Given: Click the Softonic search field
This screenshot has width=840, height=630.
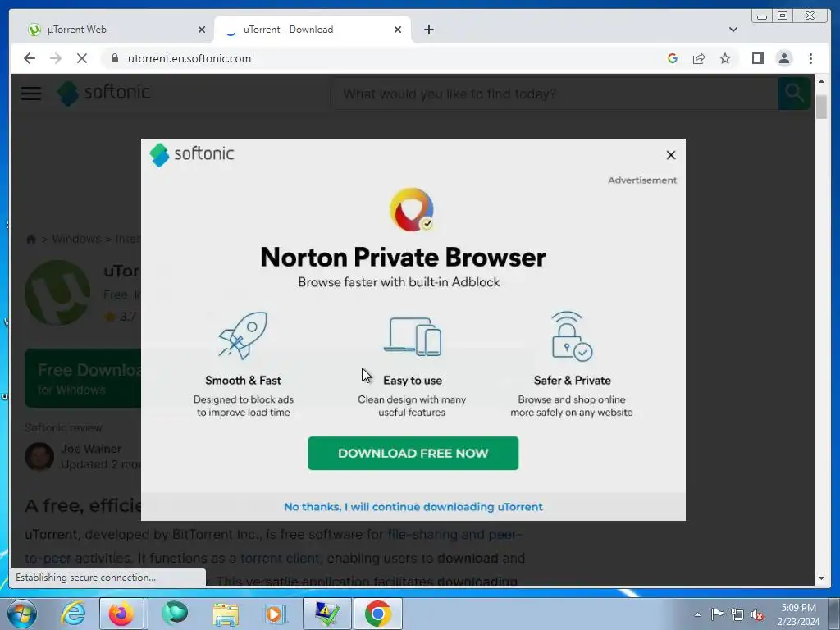Looking at the screenshot, I should pos(555,94).
